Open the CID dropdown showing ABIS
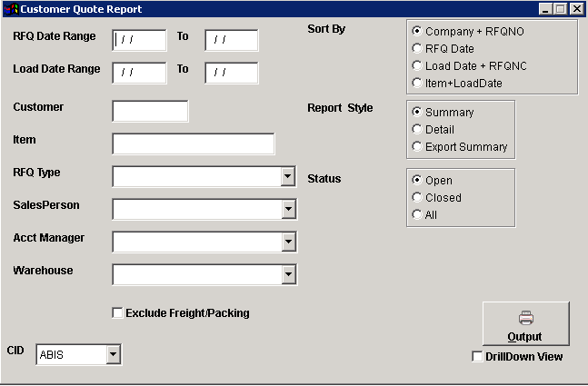Viewport: 588px width, 386px height. pos(113,355)
